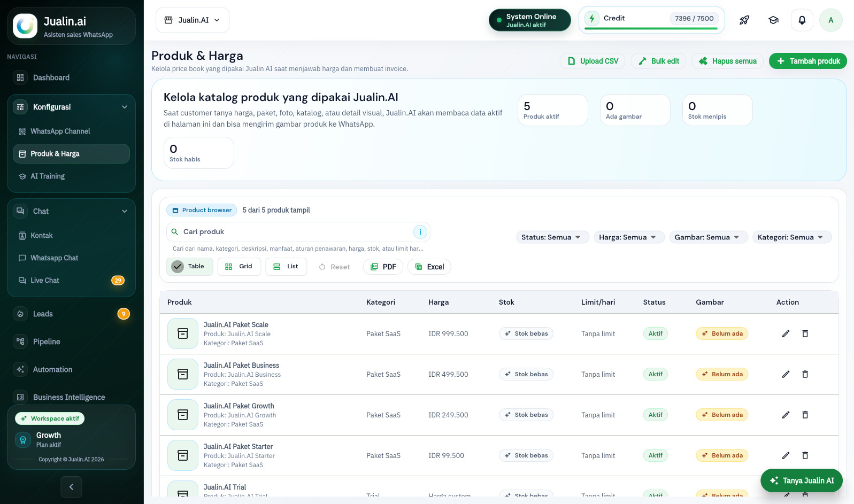Open Whatsapp Chat page
The image size is (854, 504).
[71, 258]
